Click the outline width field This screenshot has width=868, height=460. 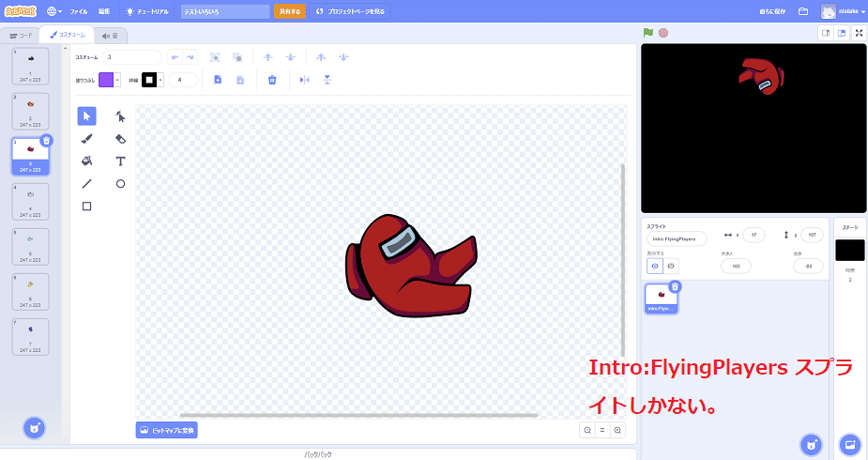[183, 80]
